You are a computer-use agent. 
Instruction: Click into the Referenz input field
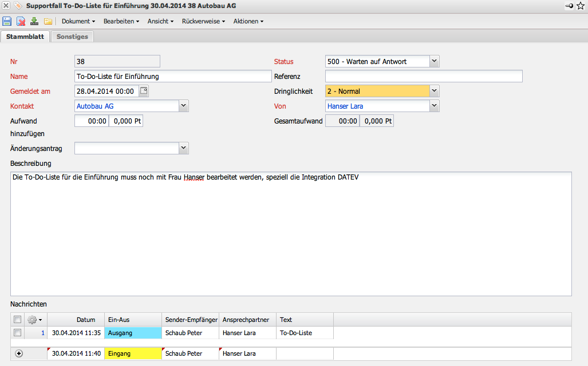tap(424, 76)
